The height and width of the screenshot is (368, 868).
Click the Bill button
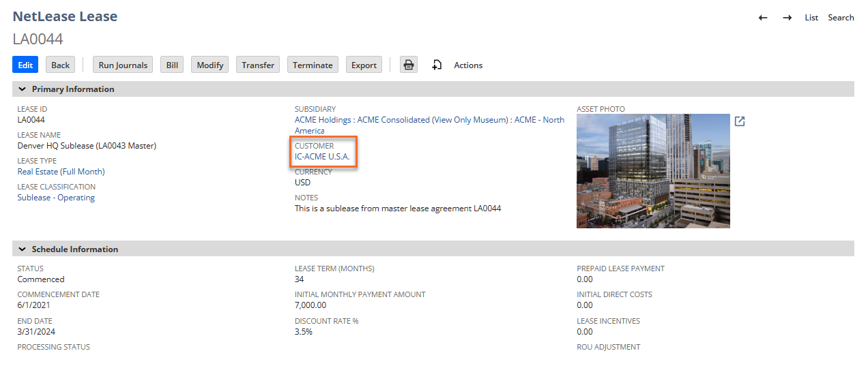tap(172, 65)
